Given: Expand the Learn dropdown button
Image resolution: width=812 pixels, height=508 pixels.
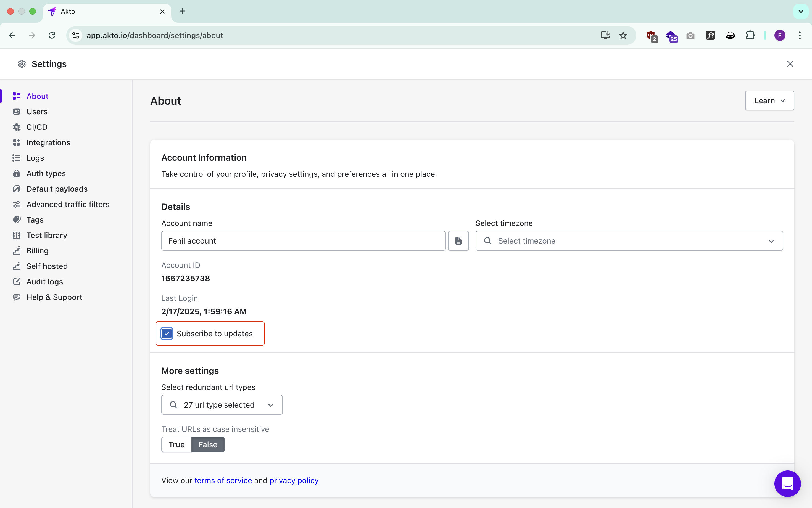Looking at the screenshot, I should click(769, 100).
